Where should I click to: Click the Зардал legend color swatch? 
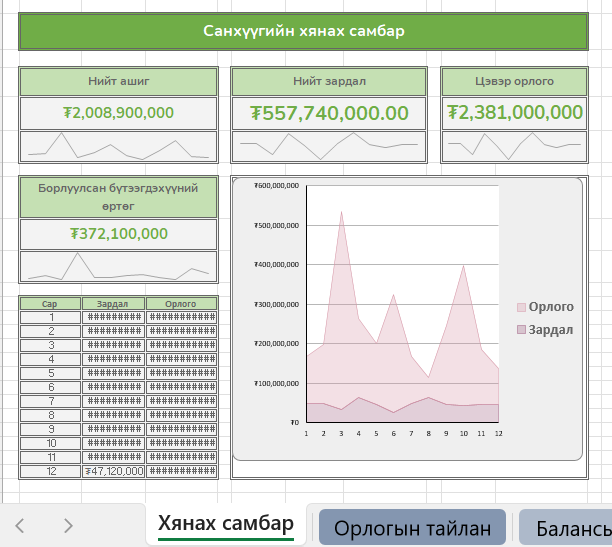point(521,329)
